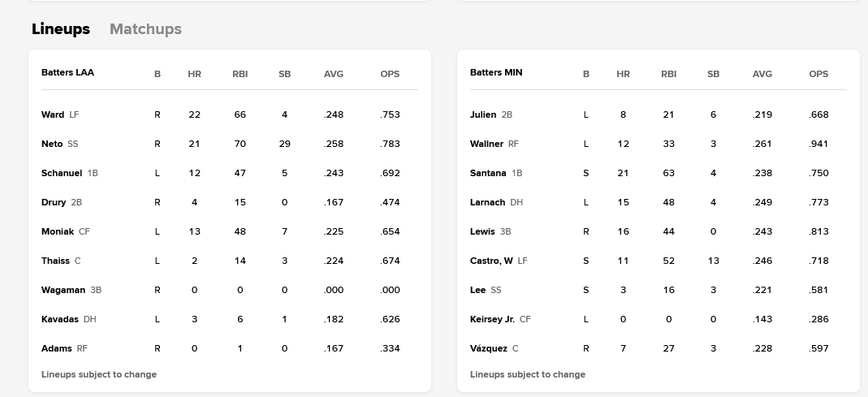The image size is (868, 397).
Task: Click Castro, W player link
Action: pos(491,261)
